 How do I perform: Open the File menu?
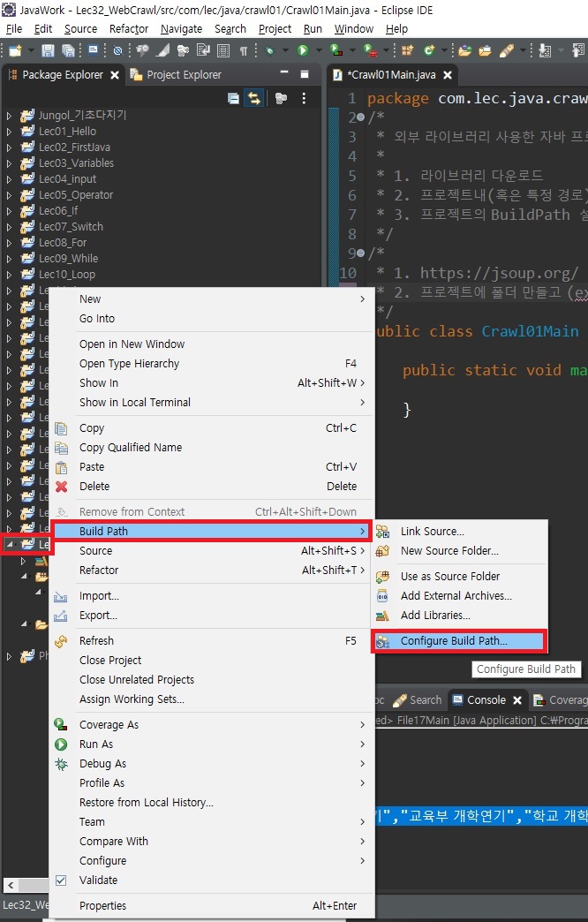(x=13, y=29)
